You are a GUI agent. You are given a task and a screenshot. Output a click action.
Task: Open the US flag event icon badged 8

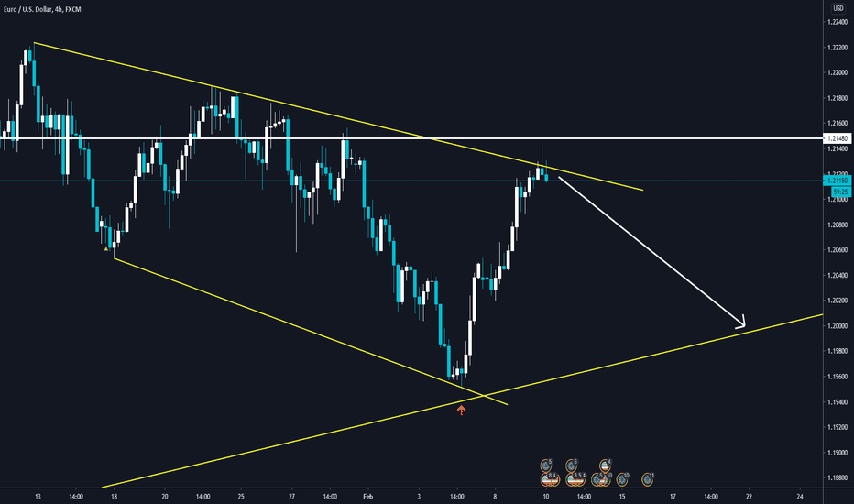pos(546,479)
